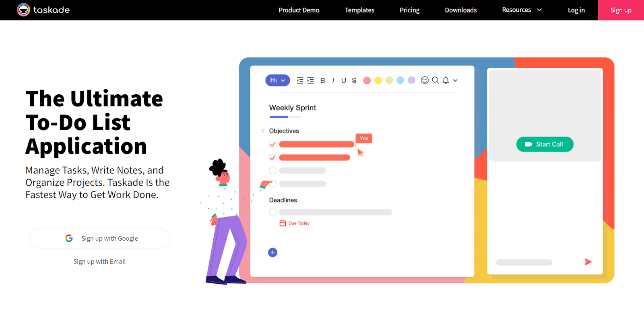Viewport: 644px width, 316px height.
Task: Check the third Objectives task checkbox
Action: [272, 170]
